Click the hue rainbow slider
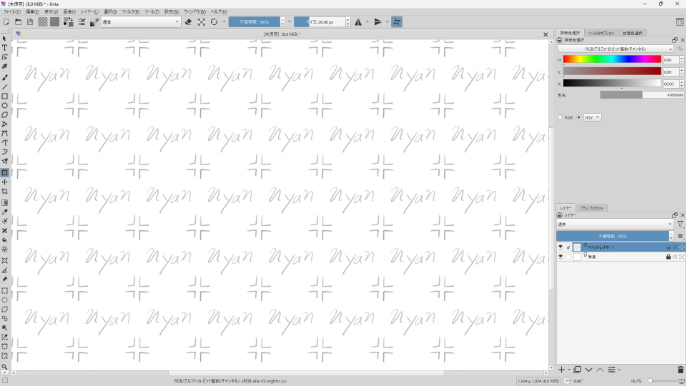This screenshot has height=386, width=686. pyautogui.click(x=612, y=59)
